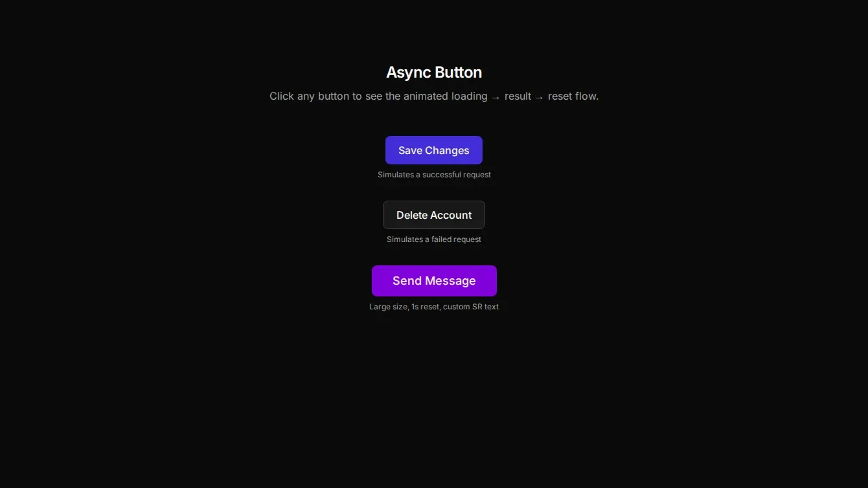Screen dimensions: 868x488
Task: Click 'reset flow.' at the subtitle's end
Action: (573, 96)
